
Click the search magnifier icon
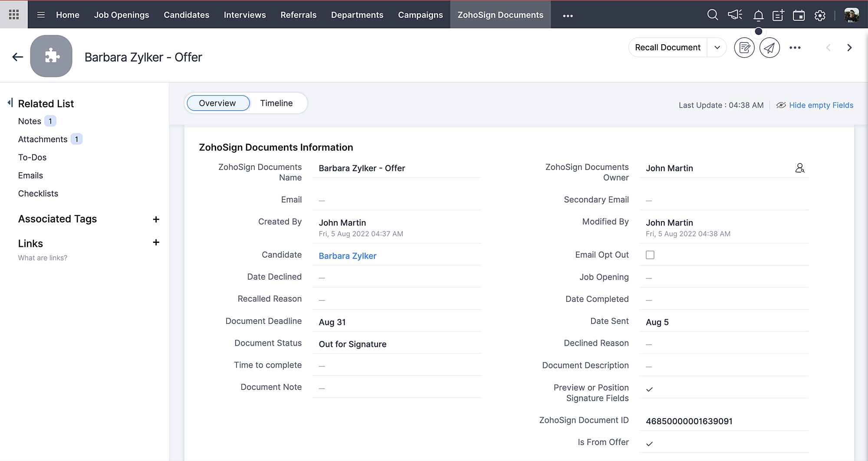(x=712, y=15)
